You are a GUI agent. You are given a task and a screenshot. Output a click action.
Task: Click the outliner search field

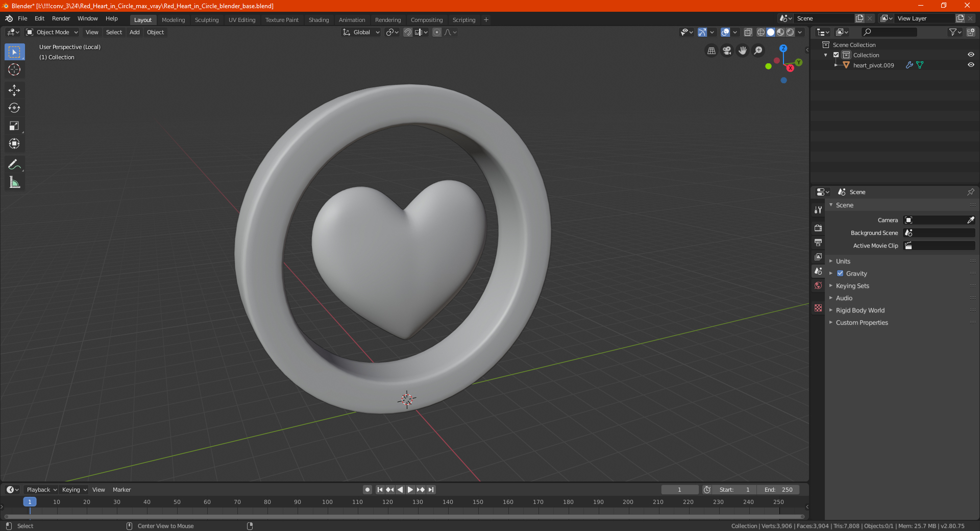coord(889,32)
